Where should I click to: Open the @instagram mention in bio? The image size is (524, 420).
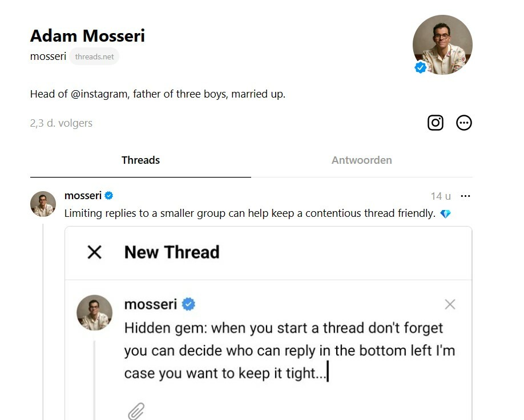(99, 94)
